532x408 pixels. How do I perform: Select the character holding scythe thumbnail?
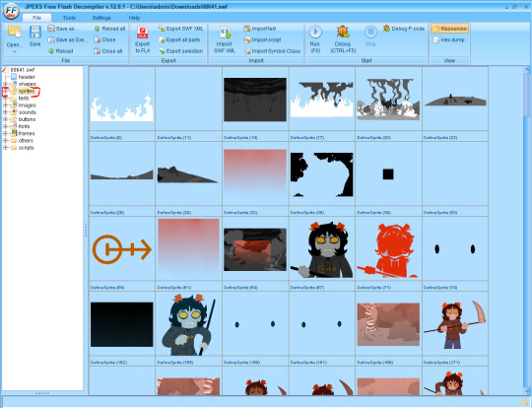[454, 324]
